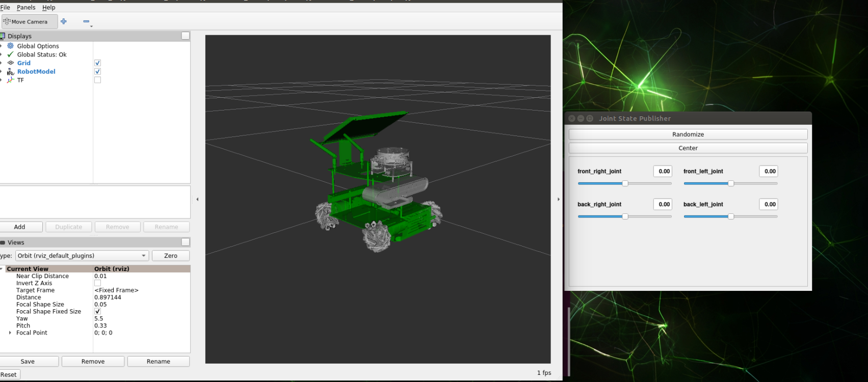868x382 pixels.
Task: Open the Orbit view type dropdown
Action: pos(82,256)
